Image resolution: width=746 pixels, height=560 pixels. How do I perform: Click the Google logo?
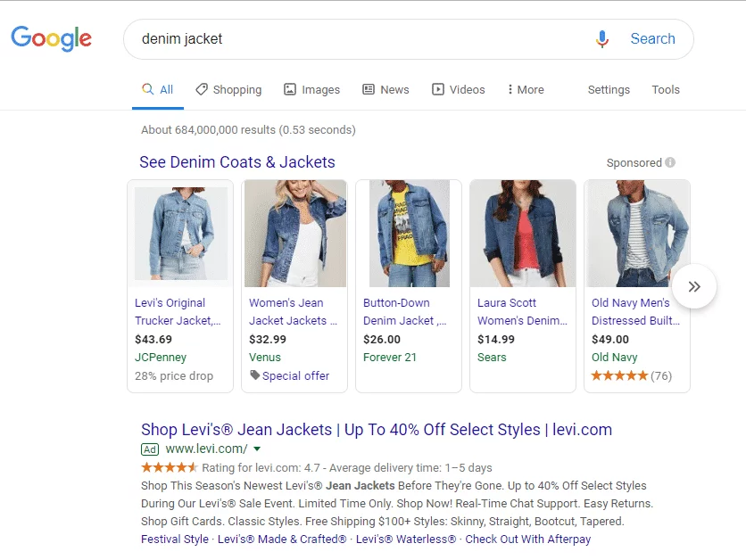[x=52, y=38]
